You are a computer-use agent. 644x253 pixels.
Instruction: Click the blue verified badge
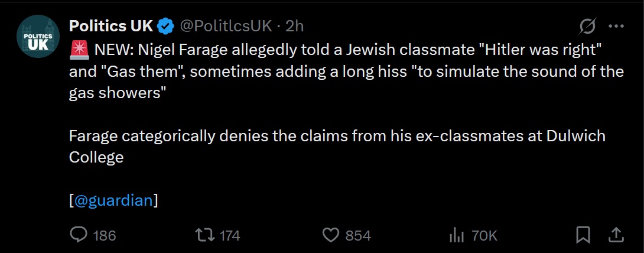pos(165,27)
